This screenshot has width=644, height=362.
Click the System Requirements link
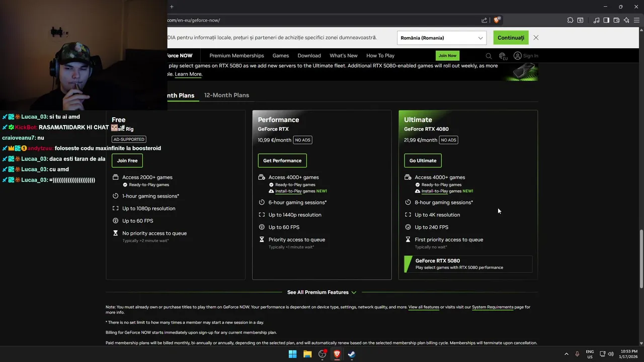pos(493,307)
